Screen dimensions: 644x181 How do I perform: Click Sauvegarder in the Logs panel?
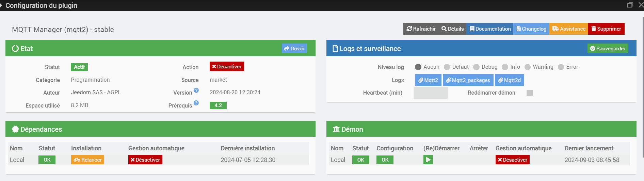point(608,49)
